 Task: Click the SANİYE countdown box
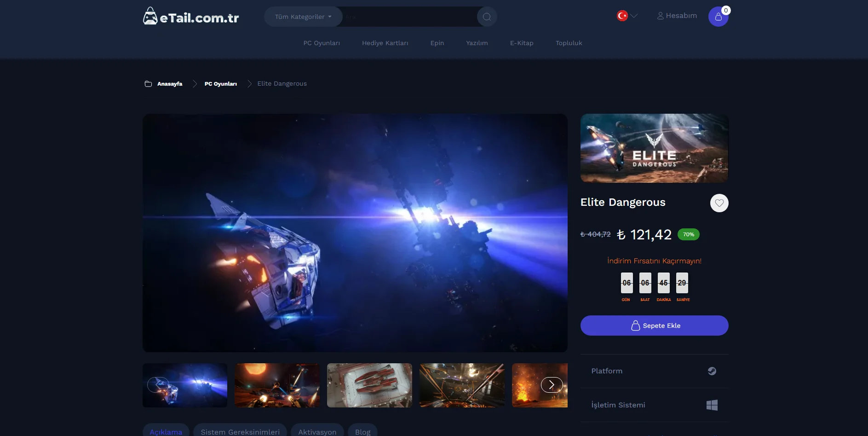pyautogui.click(x=682, y=283)
